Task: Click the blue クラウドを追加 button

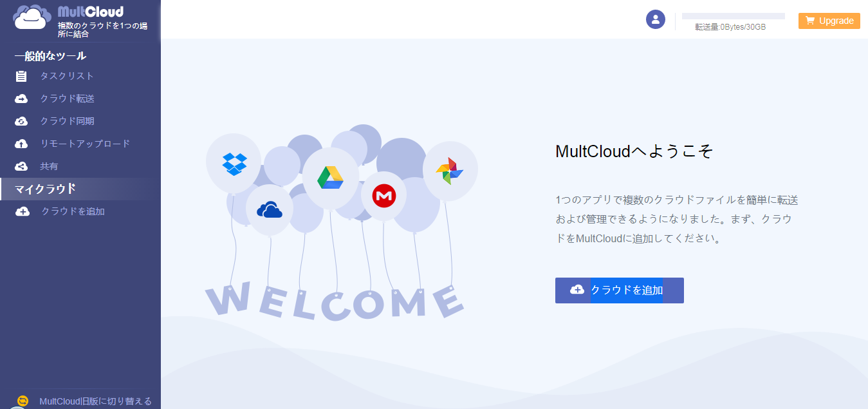Action: 620,290
